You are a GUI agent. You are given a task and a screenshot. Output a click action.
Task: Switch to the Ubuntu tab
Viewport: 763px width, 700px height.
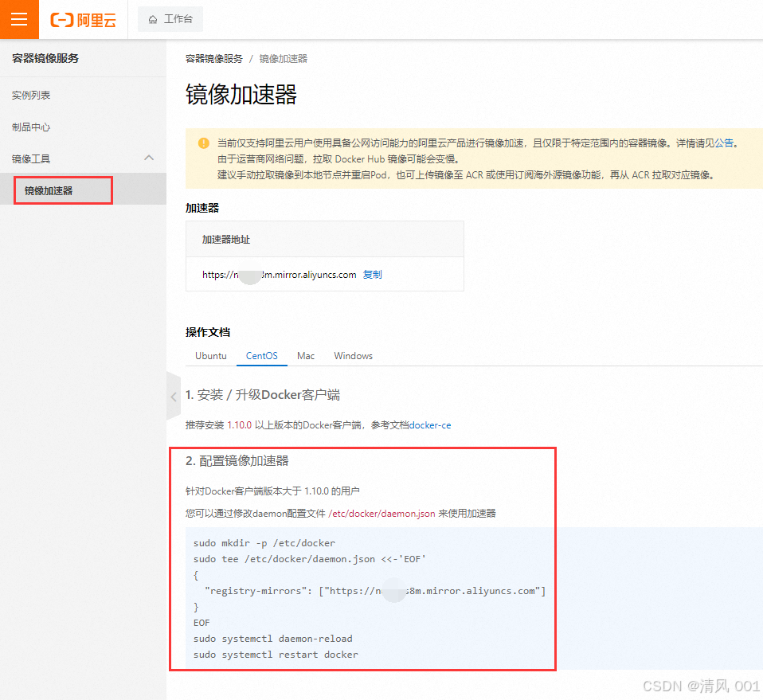tap(211, 356)
